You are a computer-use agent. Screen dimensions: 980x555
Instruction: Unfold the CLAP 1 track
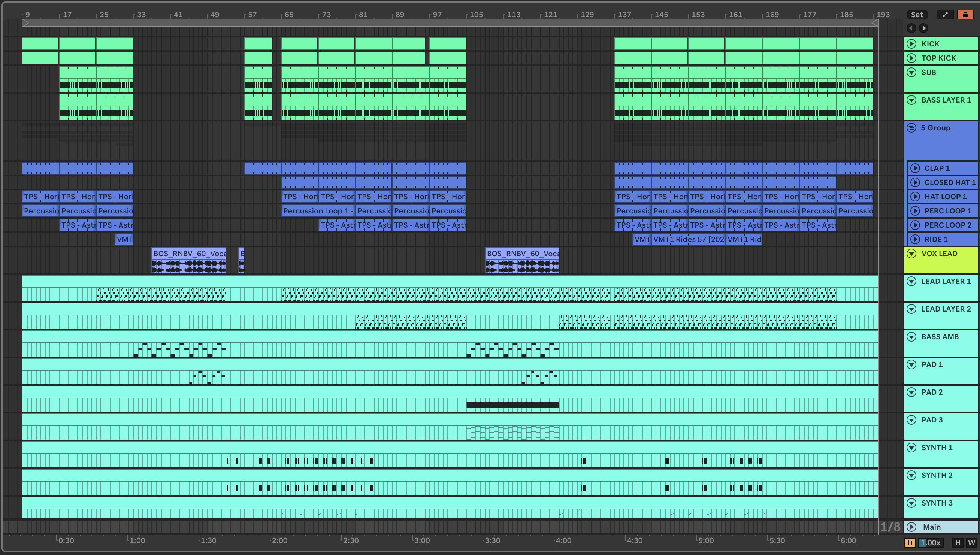[x=915, y=168]
